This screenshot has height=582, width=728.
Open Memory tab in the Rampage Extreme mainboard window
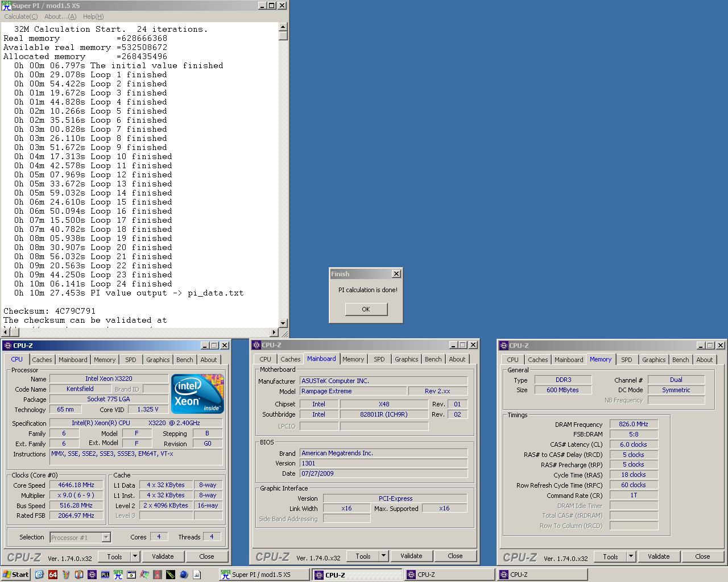click(353, 359)
